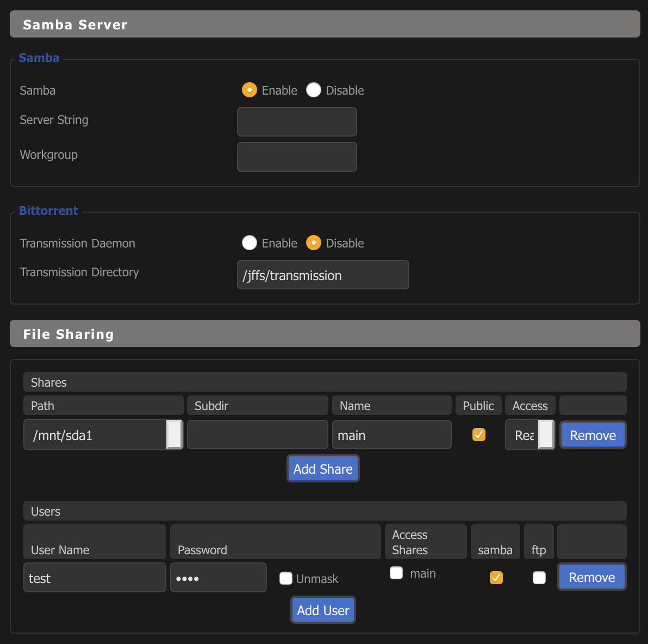
Task: Click the user Password field
Action: 218,578
